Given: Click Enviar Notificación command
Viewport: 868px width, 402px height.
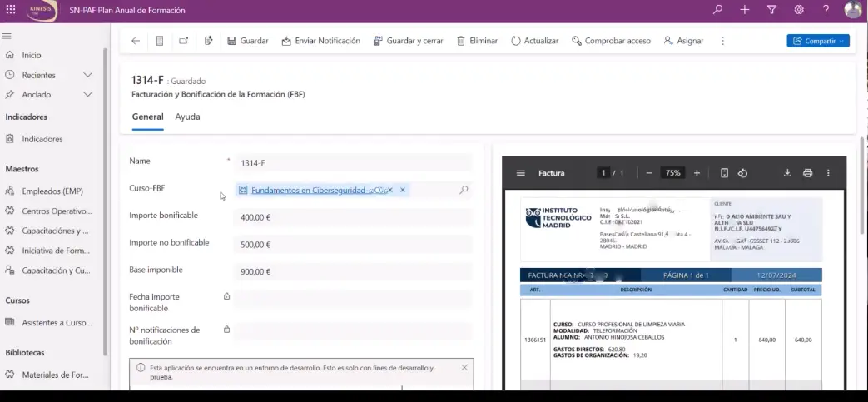Looking at the screenshot, I should (x=321, y=41).
